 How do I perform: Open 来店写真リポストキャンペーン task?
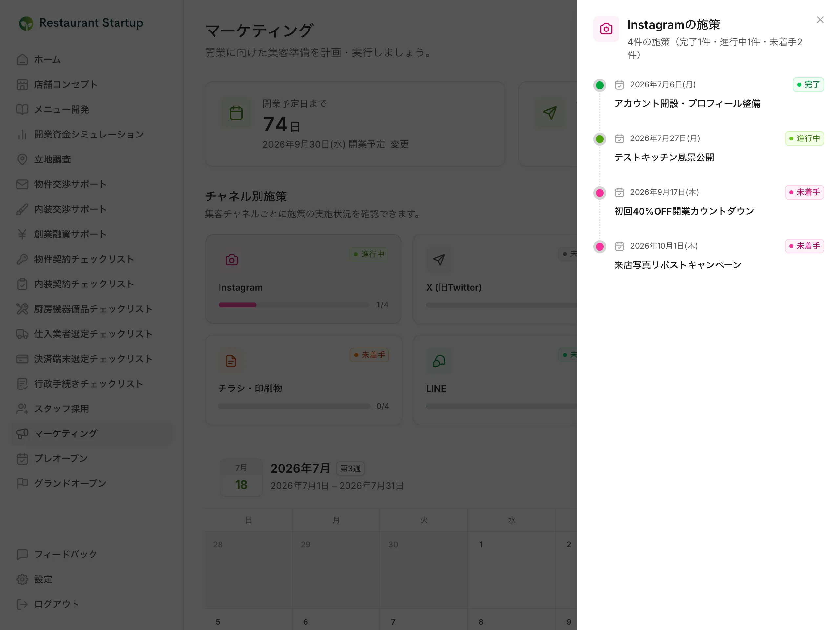(x=678, y=265)
